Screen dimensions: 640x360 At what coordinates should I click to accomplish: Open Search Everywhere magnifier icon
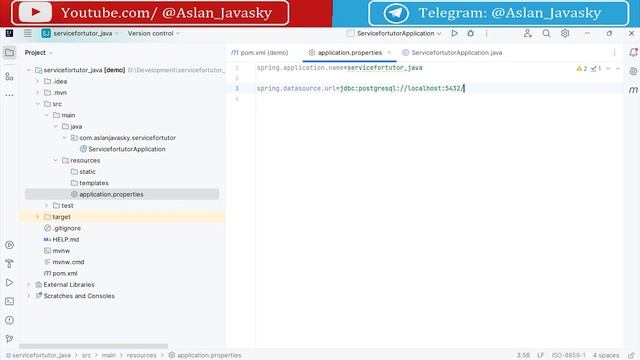(547, 33)
